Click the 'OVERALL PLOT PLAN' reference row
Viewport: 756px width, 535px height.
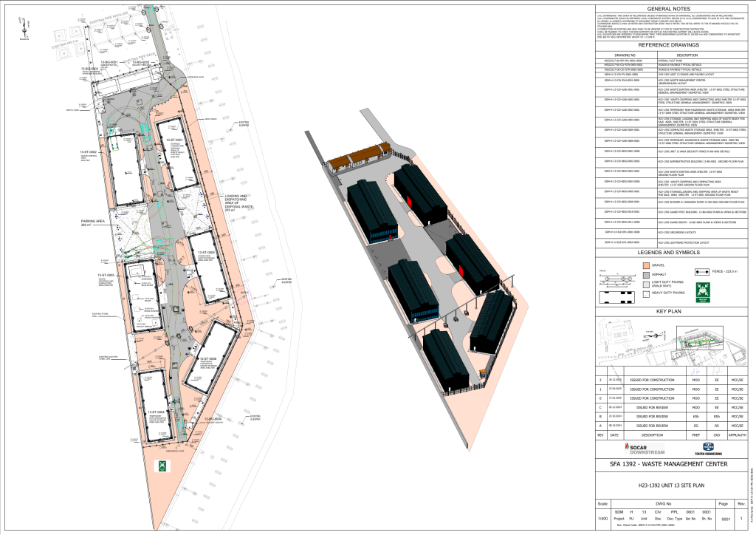[670, 61]
